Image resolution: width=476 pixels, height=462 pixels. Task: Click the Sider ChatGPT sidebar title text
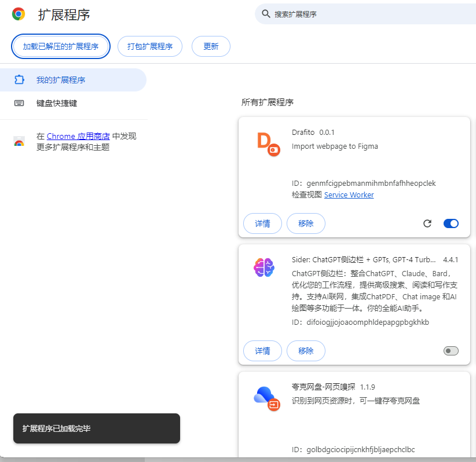coord(364,260)
